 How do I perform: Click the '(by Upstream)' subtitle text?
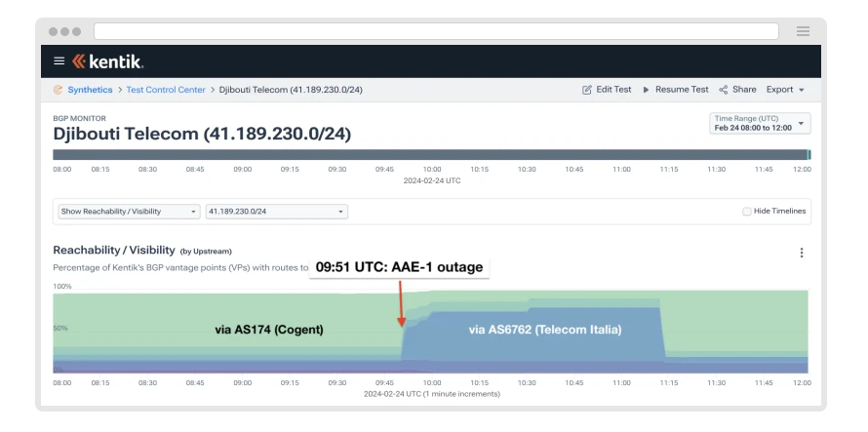pos(206,252)
